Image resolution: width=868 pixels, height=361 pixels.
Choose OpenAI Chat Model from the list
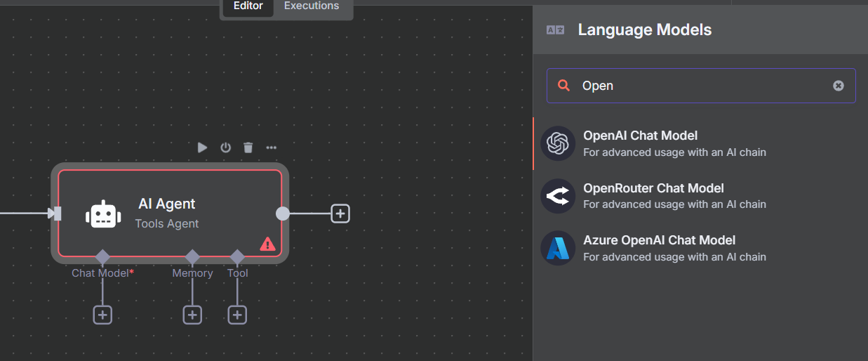point(700,143)
